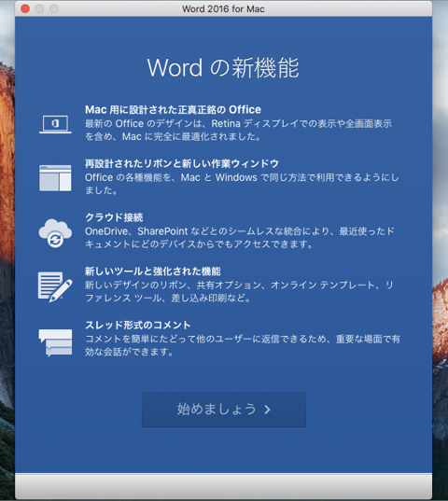Click heading 'スレッド形式のコメント'
This screenshot has height=501, width=448.
(138, 325)
